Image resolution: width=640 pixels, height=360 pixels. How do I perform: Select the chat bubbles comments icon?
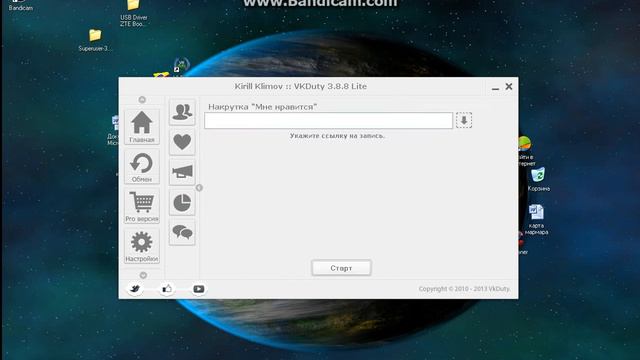pos(182,232)
